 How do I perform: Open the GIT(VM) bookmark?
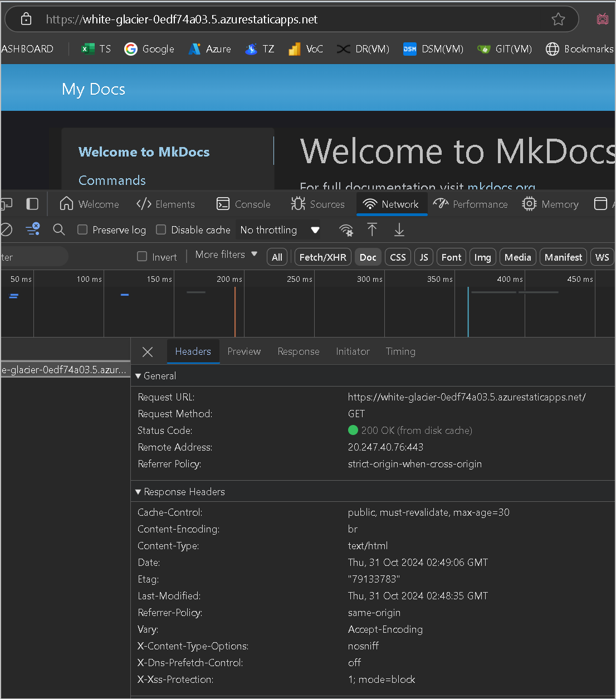(x=505, y=49)
